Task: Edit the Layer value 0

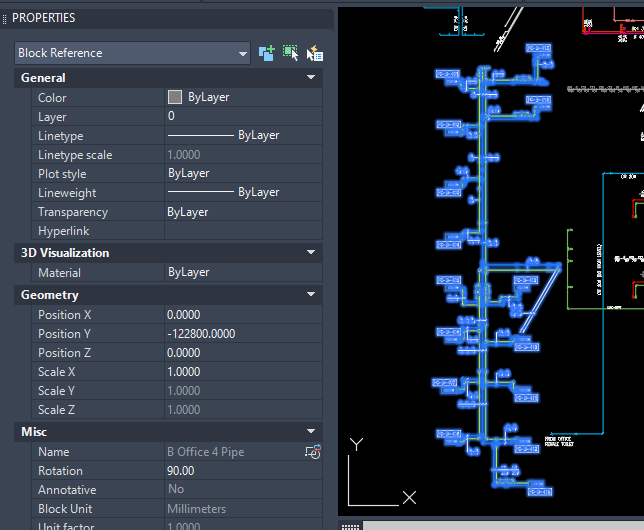Action: (x=243, y=116)
